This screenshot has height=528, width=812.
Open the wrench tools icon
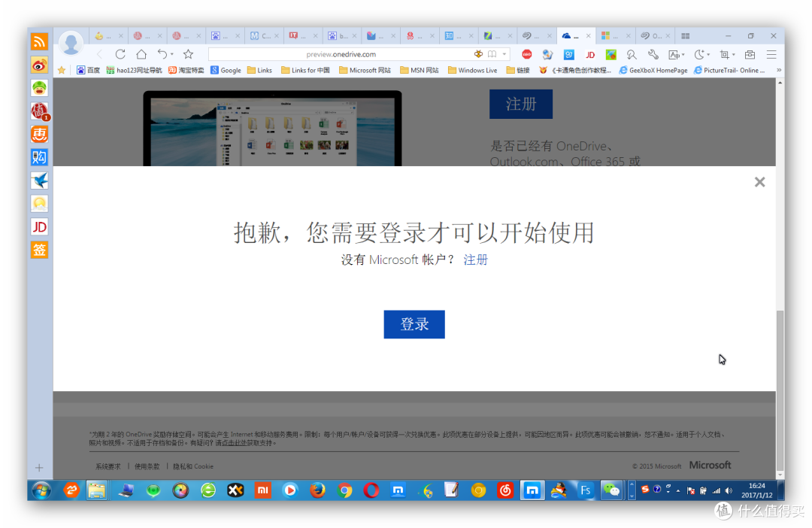pos(653,54)
